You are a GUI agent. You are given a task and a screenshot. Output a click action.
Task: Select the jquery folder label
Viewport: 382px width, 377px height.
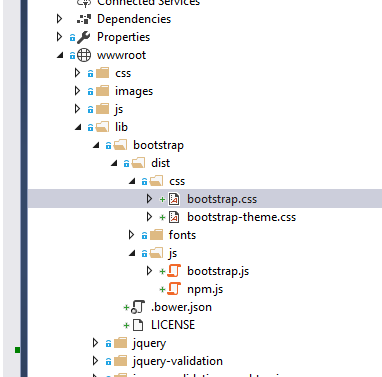(149, 343)
